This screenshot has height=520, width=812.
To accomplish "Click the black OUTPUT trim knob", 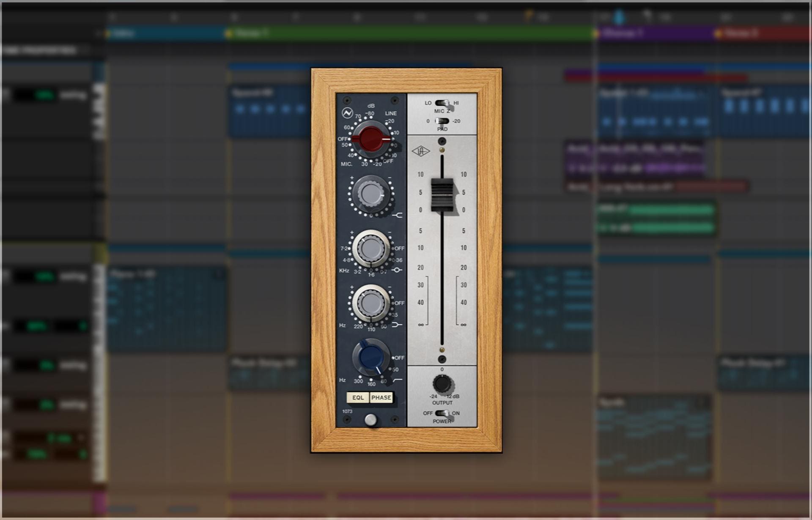I will pos(442,384).
